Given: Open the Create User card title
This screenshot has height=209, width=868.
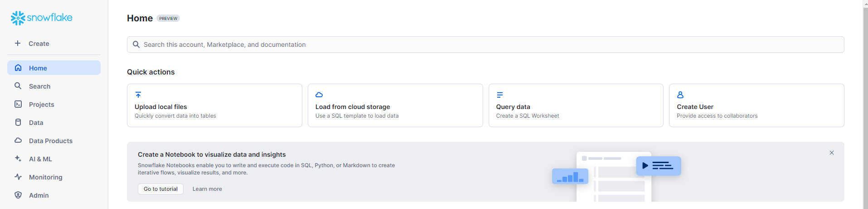Looking at the screenshot, I should (695, 107).
